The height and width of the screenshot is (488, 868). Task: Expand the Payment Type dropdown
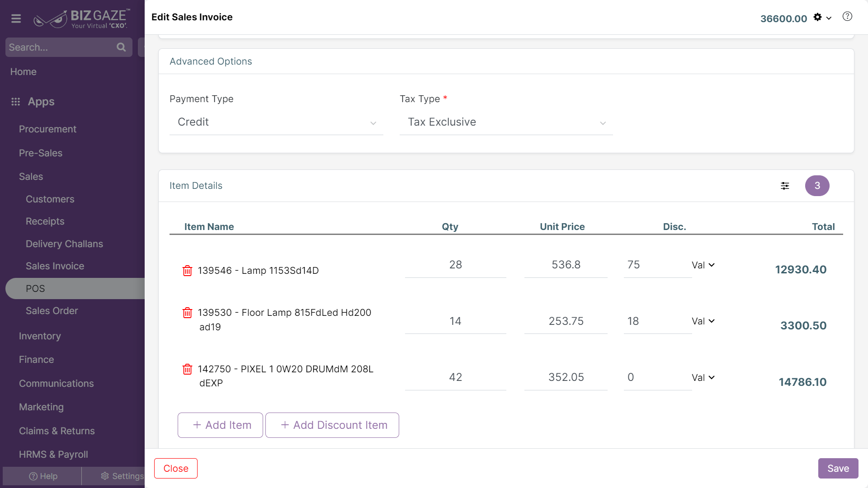point(276,122)
